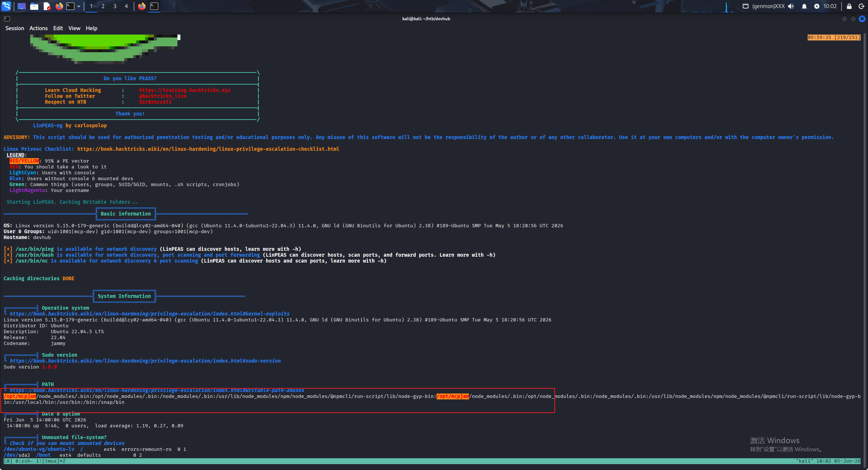The height and width of the screenshot is (470, 868).
Task: Maximize the terminal window
Action: [853, 19]
